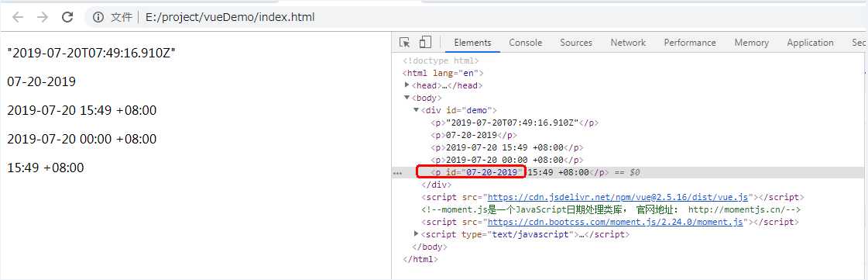Image resolution: width=868 pixels, height=280 pixels.
Task: Open the Network tab
Action: 628,43
